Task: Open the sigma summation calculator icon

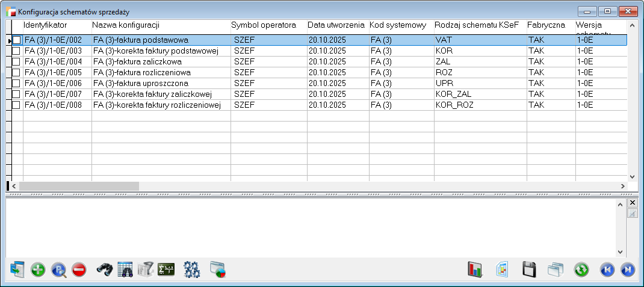Action: click(x=166, y=270)
